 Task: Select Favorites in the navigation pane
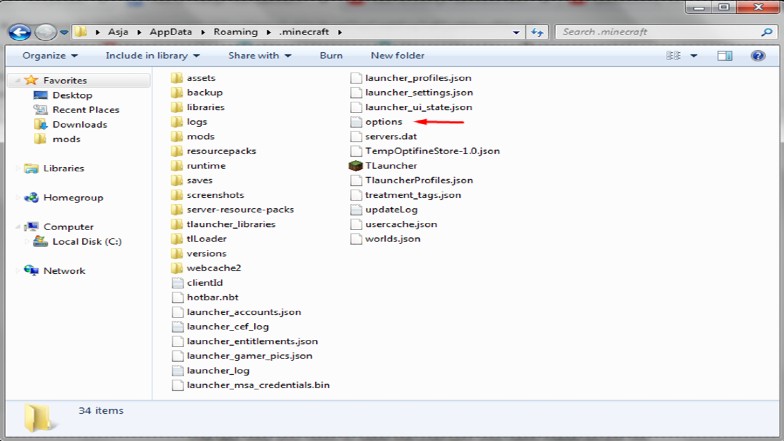[64, 80]
